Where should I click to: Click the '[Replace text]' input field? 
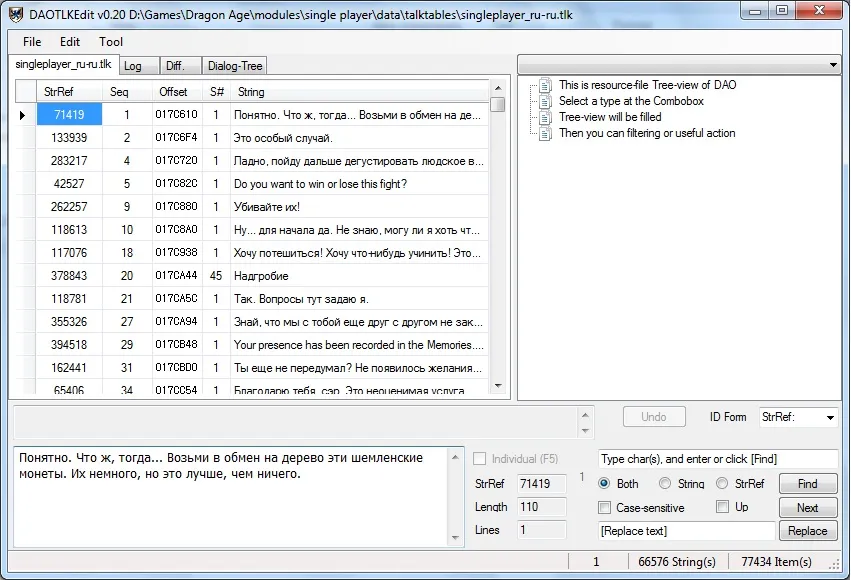click(686, 531)
